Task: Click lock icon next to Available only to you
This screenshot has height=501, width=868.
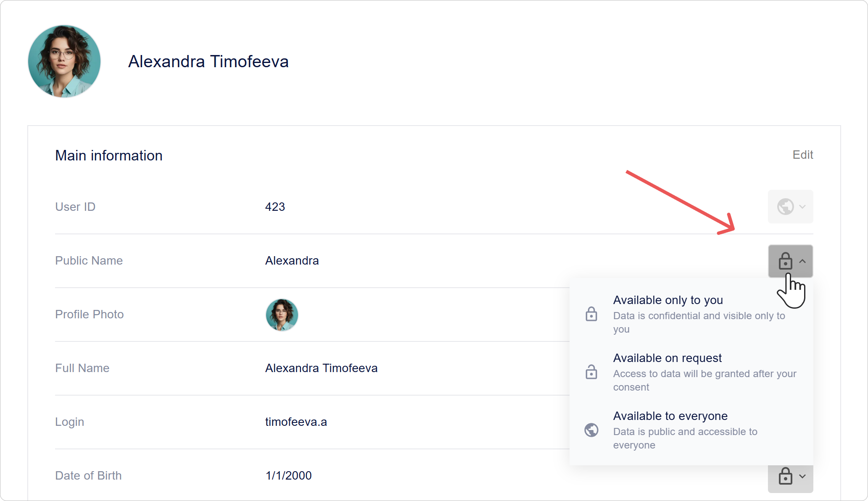Action: (x=591, y=314)
